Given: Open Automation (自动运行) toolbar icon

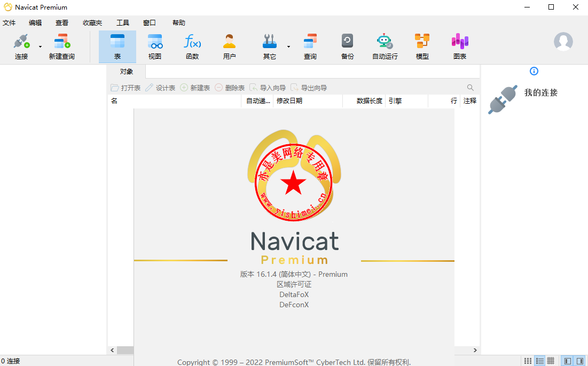Looking at the screenshot, I should 385,46.
